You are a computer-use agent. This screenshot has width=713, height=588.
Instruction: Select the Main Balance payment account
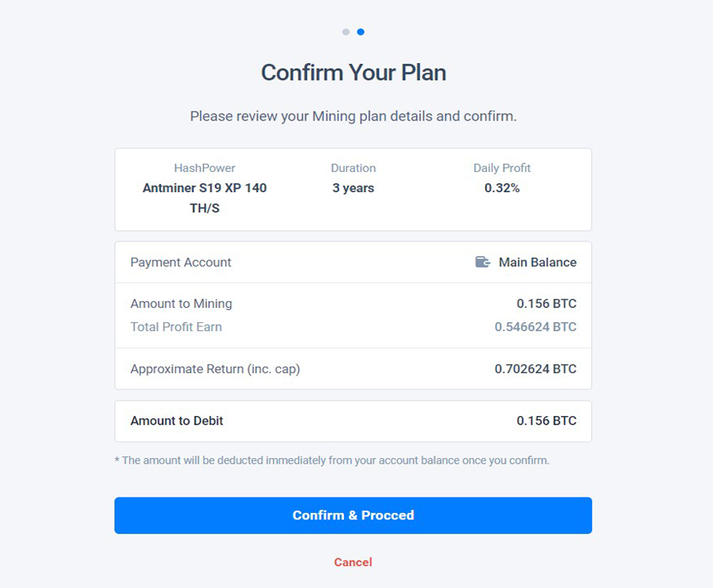(x=537, y=262)
